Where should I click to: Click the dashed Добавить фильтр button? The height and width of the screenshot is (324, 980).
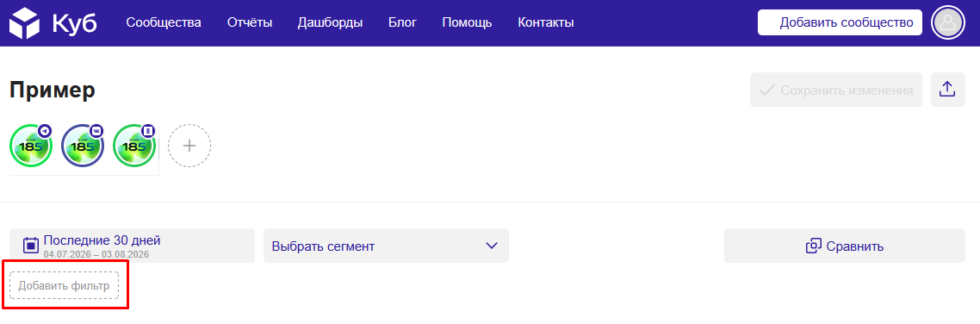[x=64, y=285]
